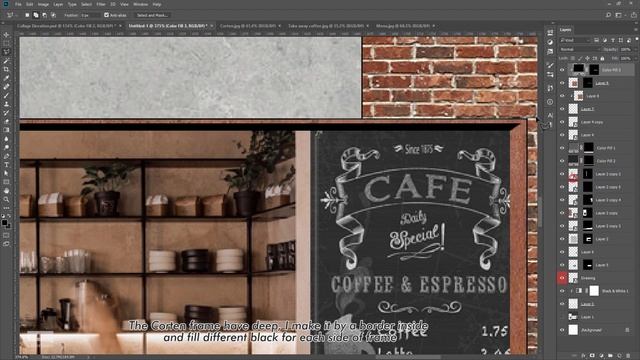Select the Horizontal Type tool
Screen dimensions: 640x360
[6, 164]
